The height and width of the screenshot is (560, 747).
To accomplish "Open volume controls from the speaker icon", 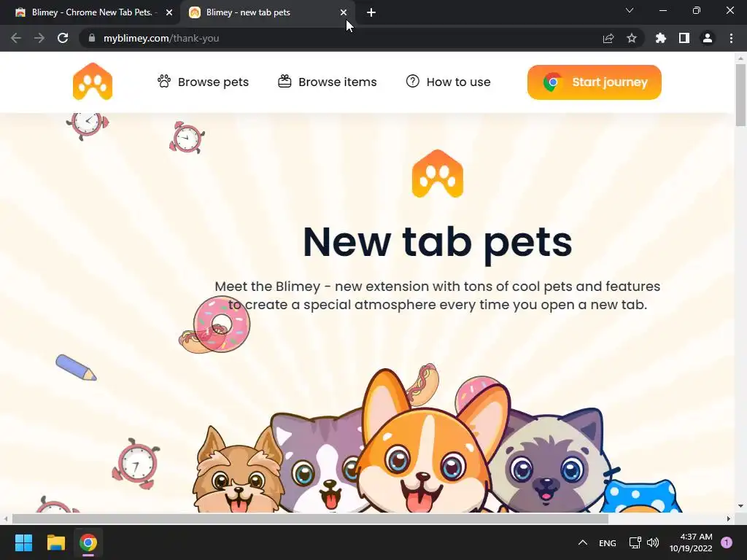I will (653, 542).
